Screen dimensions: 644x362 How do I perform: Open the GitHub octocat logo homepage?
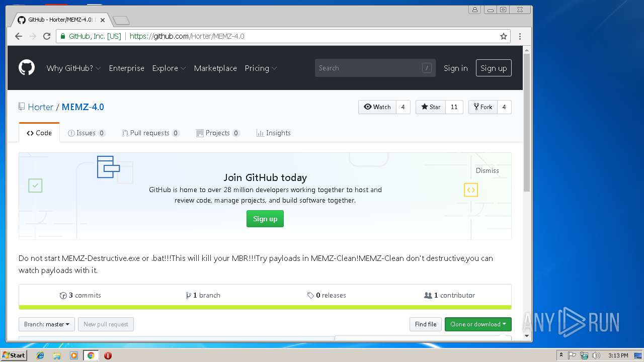[27, 67]
